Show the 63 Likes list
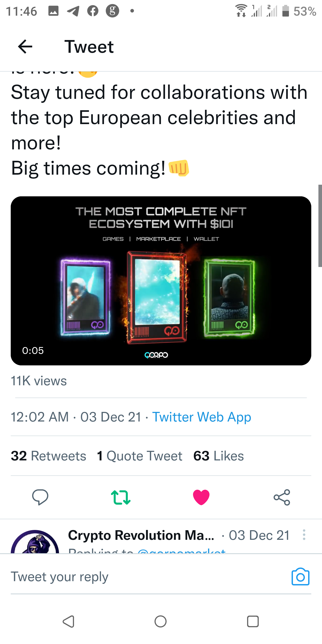Image resolution: width=322 pixels, height=644 pixels. coord(218,456)
